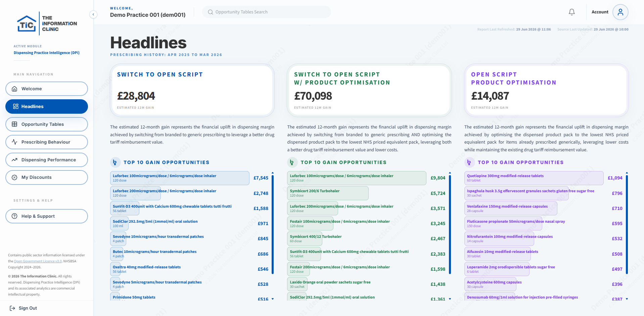
Task: Click the Account label
Action: pyautogui.click(x=600, y=12)
